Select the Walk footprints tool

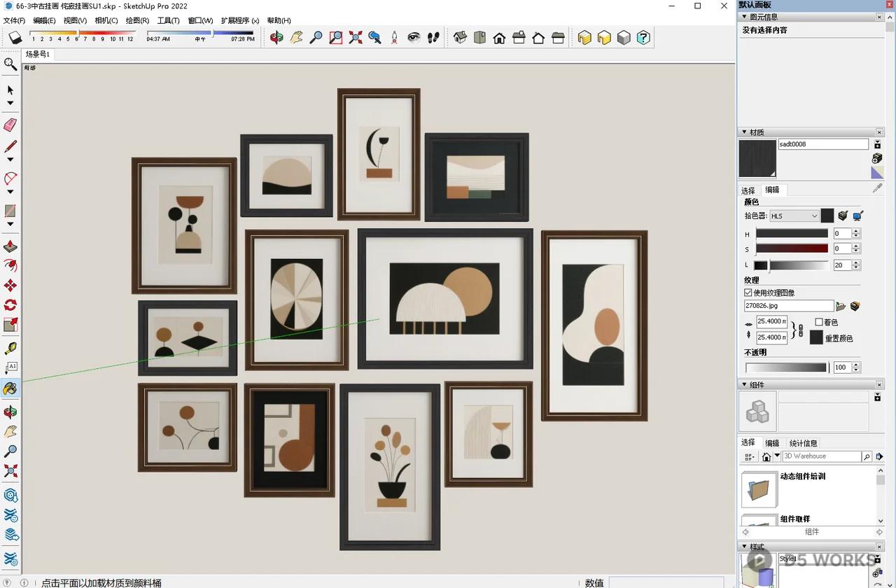[x=433, y=37]
